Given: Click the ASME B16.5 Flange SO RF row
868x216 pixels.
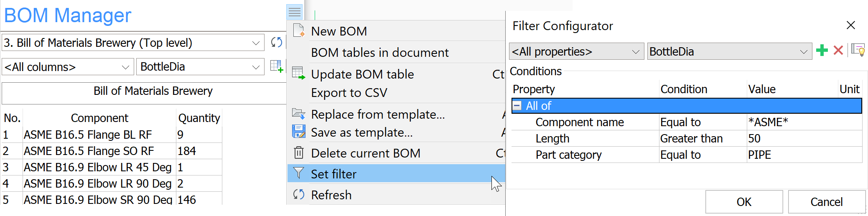Looking at the screenshot, I should coord(89,151).
